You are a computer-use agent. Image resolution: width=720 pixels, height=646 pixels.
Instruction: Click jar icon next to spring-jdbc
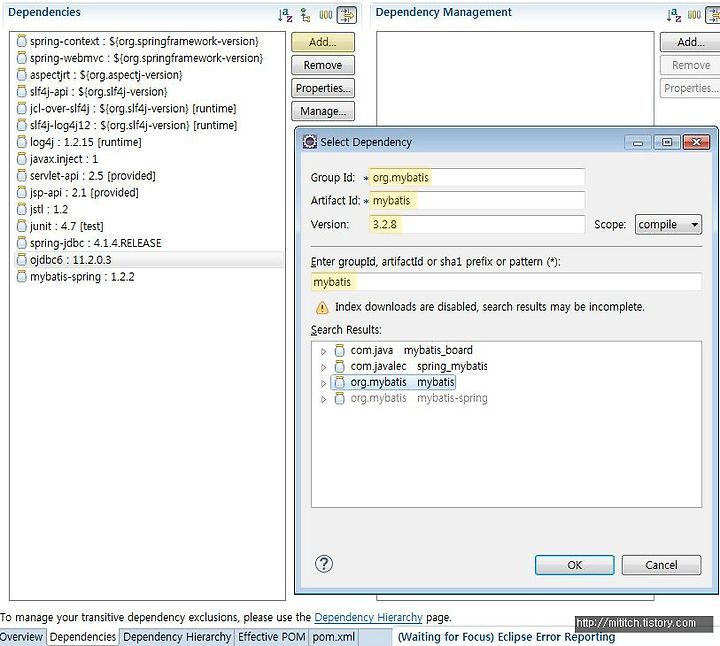21,243
